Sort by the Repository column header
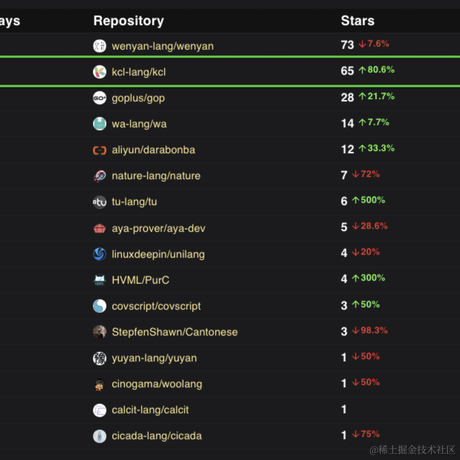The image size is (460, 460). point(128,21)
